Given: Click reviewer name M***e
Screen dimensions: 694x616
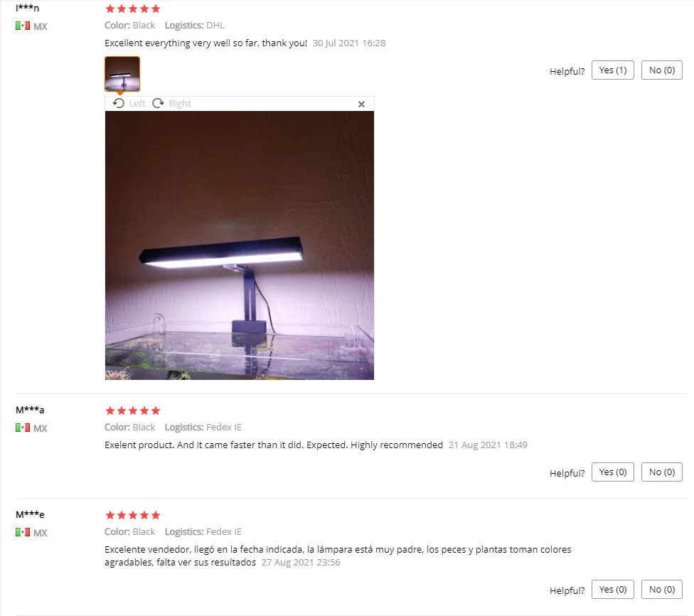Looking at the screenshot, I should 30,514.
